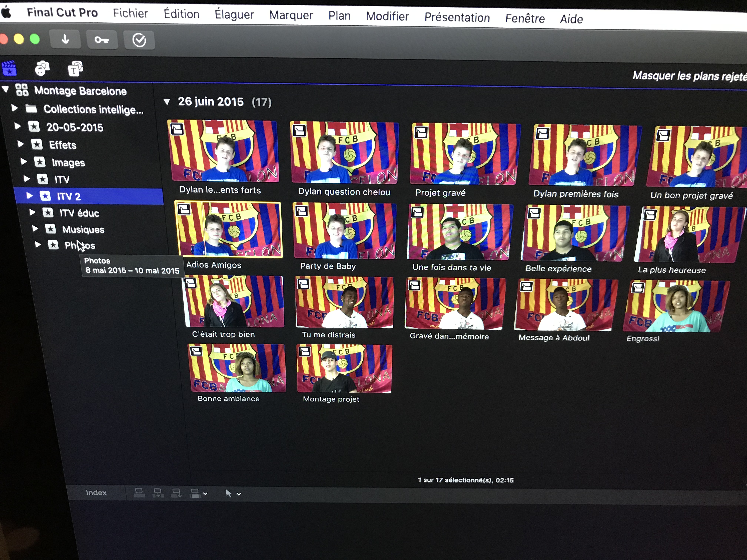
Task: Click the background tasks checkmark button
Action: point(139,41)
